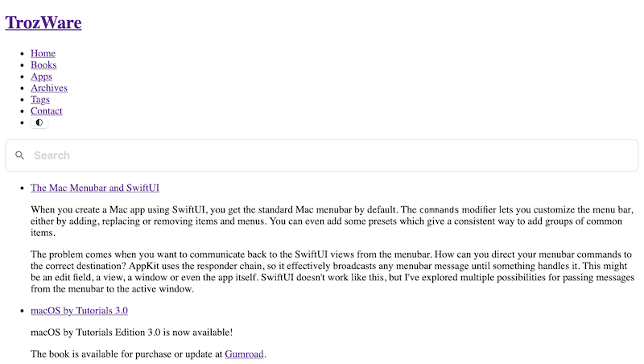Open the "macOS by Tutorials 3.0" post
Viewport: 644px width, 364px height.
(79, 310)
